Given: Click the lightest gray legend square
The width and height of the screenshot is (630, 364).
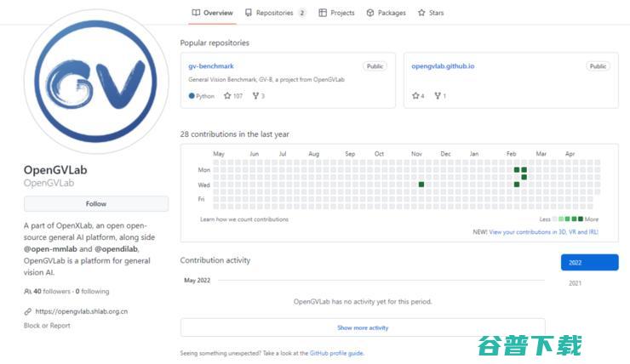Looking at the screenshot, I should click(x=555, y=219).
